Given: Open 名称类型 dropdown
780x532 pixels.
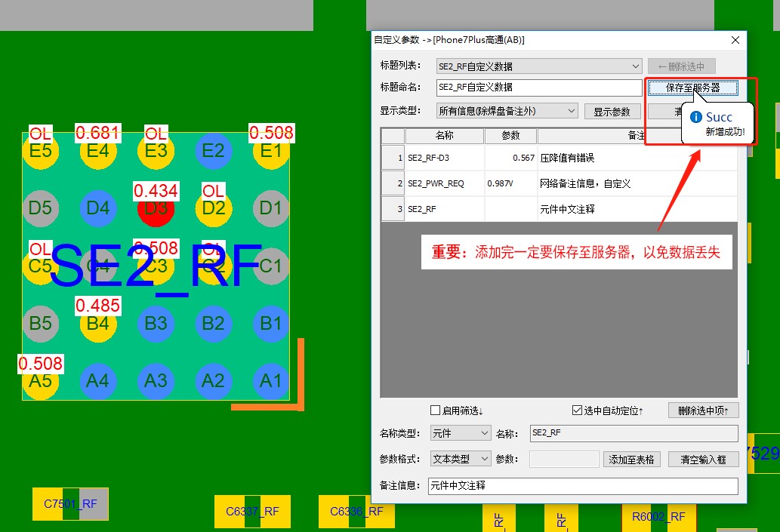Looking at the screenshot, I should [461, 433].
